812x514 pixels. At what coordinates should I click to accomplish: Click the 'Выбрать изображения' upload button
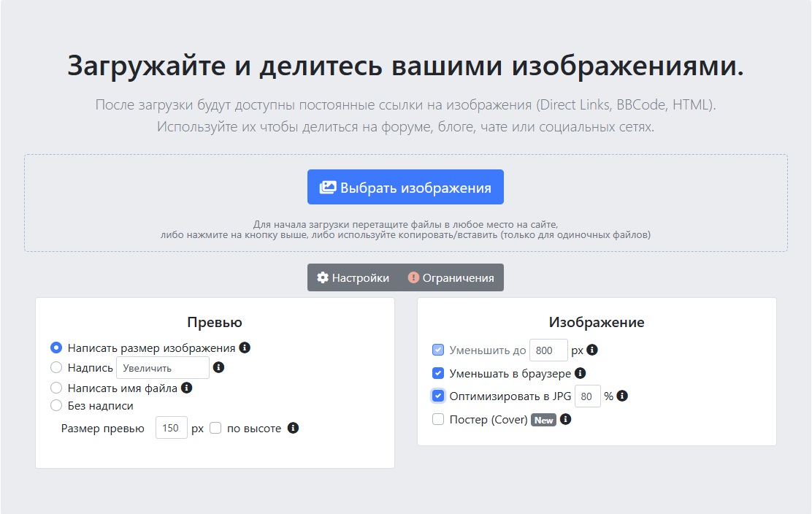coord(405,186)
